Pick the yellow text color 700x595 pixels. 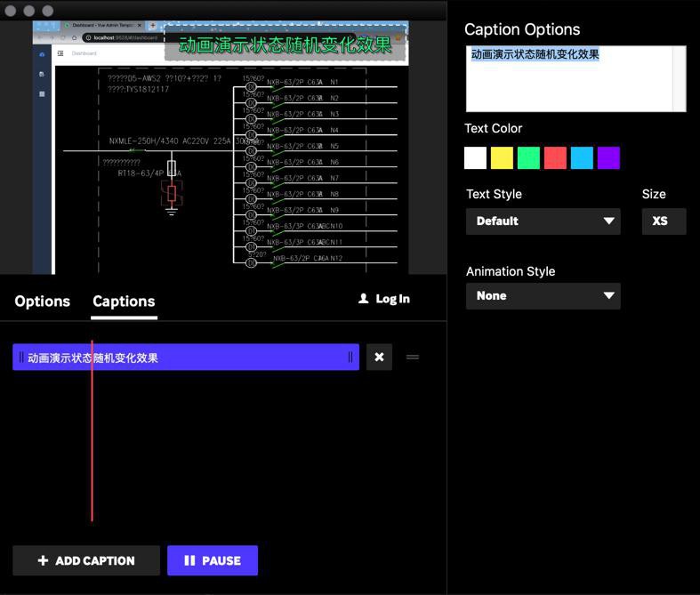tap(502, 158)
